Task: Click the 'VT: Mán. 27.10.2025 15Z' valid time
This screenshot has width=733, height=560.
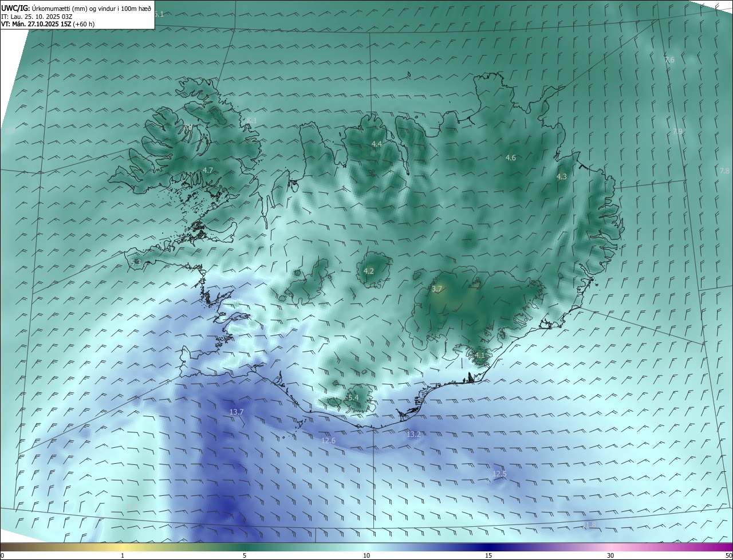Action: pos(36,24)
